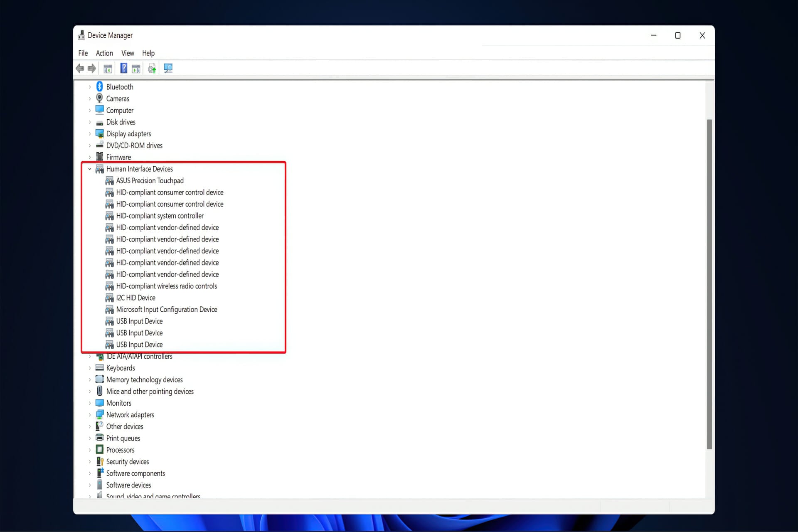Click the Properties toolbar icon
The height and width of the screenshot is (532, 798).
(x=136, y=68)
